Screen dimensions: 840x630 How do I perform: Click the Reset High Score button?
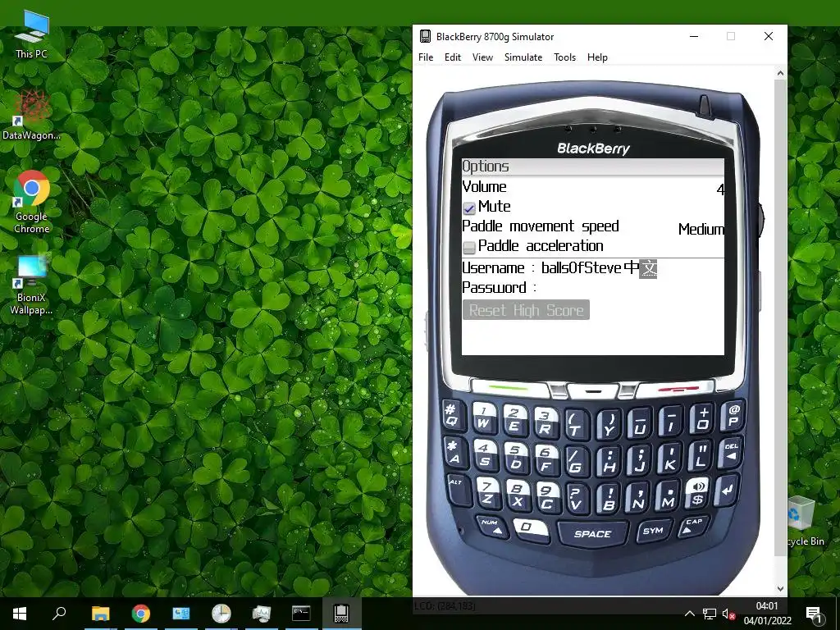(526, 309)
